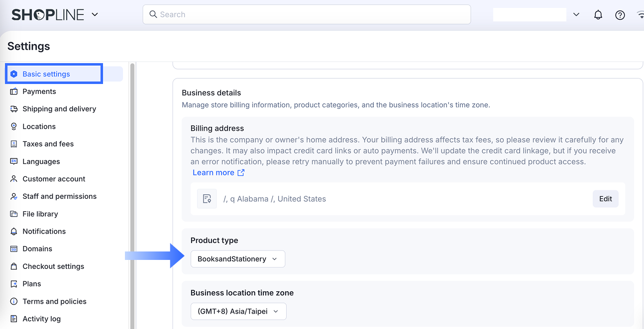The height and width of the screenshot is (329, 644).
Task: Go to Taxes and fees settings
Action: click(48, 144)
